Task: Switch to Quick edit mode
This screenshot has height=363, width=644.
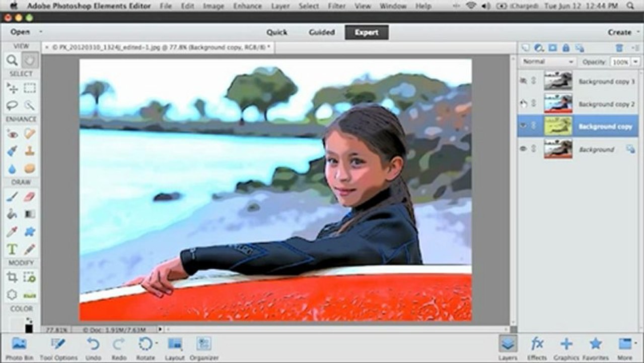Action: (x=276, y=32)
